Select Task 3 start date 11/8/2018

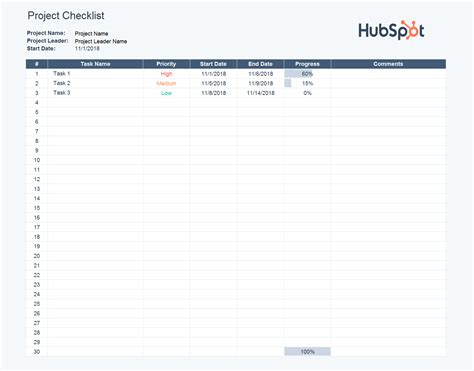[213, 93]
